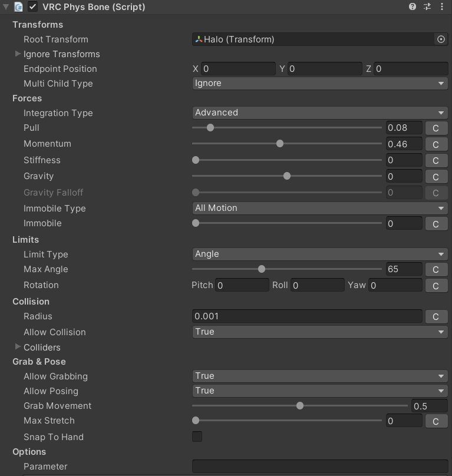Image resolution: width=452 pixels, height=476 pixels.
Task: Click the Pull slider handle
Action: pyautogui.click(x=210, y=127)
